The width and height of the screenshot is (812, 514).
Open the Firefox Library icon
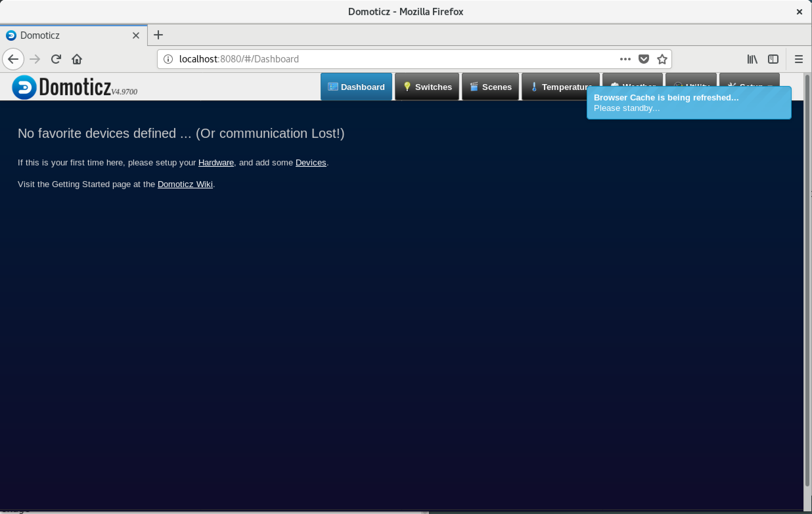(x=752, y=59)
